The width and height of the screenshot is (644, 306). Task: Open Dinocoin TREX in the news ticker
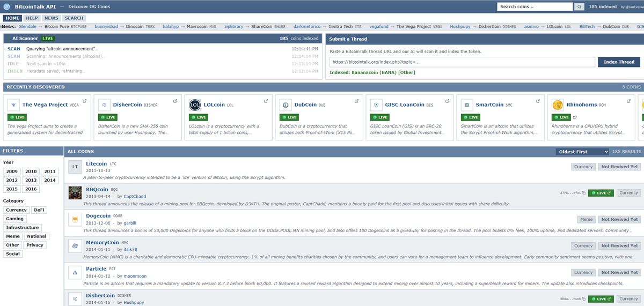(140, 26)
